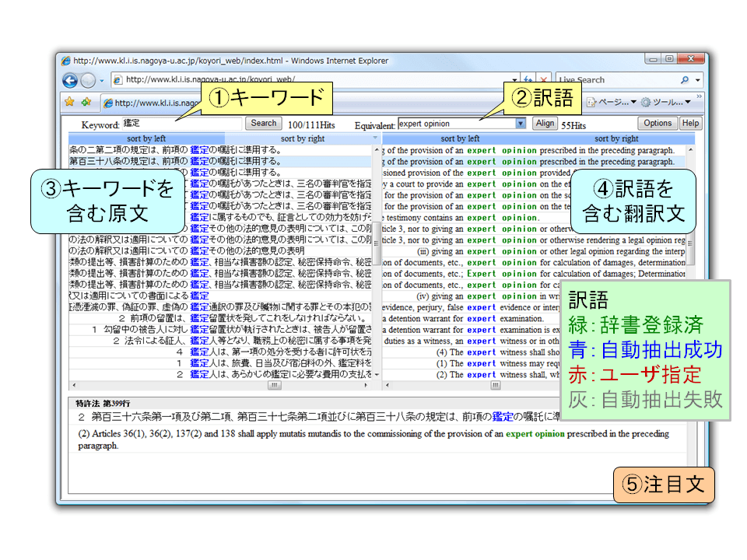The image size is (747, 560).
Task: Expand the toolbar overflow chevron
Action: [x=699, y=96]
